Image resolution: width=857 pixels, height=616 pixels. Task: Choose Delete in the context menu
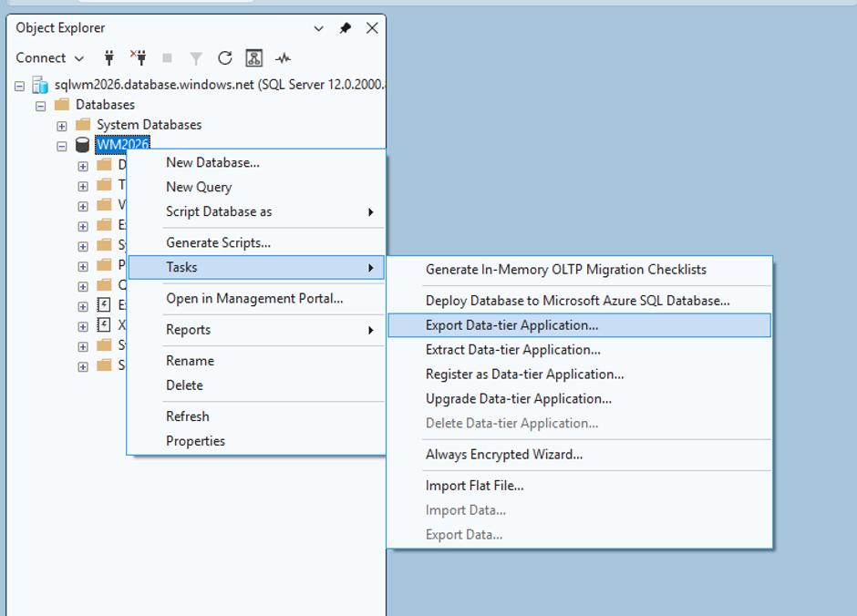point(256,385)
